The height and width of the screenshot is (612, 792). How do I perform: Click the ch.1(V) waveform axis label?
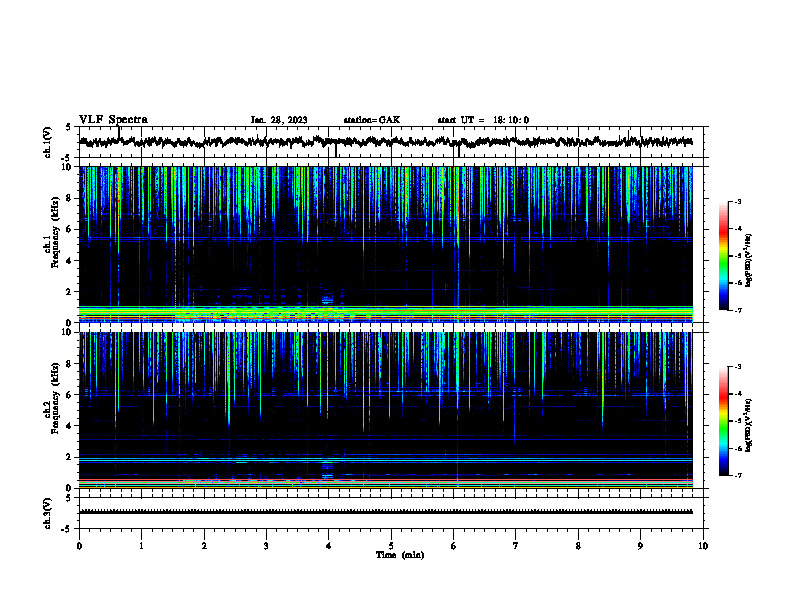click(x=48, y=142)
